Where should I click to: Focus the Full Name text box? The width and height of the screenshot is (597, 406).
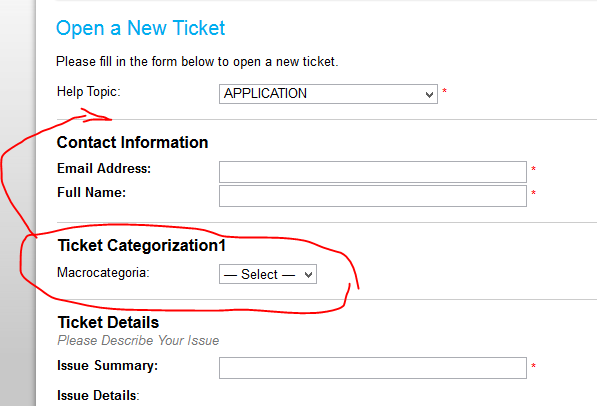(x=373, y=196)
